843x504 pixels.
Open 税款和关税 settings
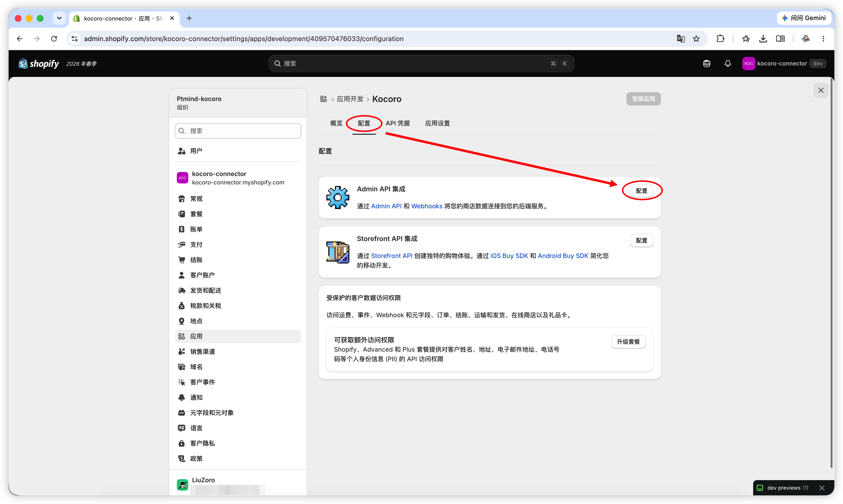[238, 306]
